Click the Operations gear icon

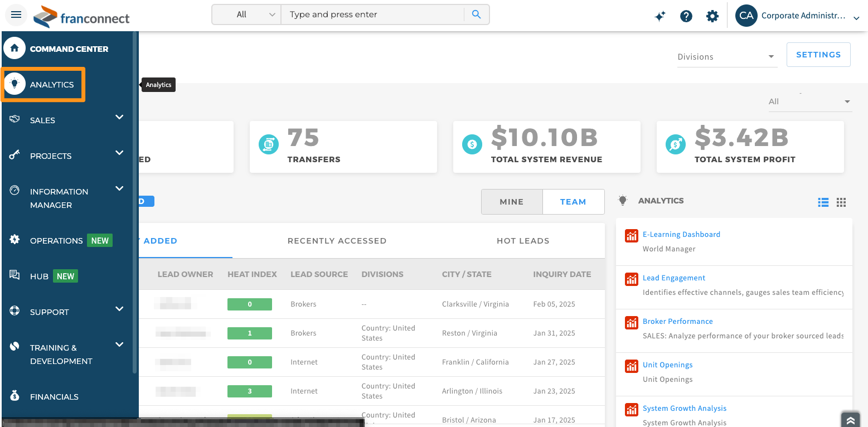tap(14, 240)
